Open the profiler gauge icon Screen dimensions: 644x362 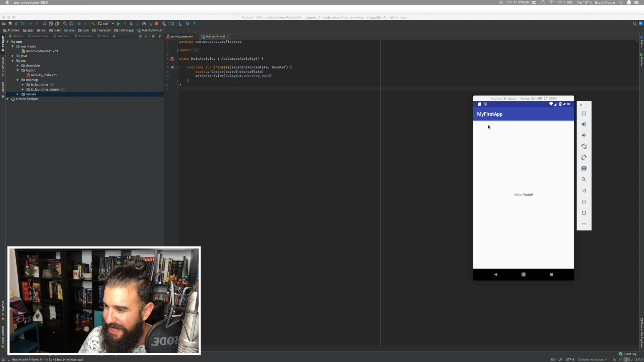point(144,24)
